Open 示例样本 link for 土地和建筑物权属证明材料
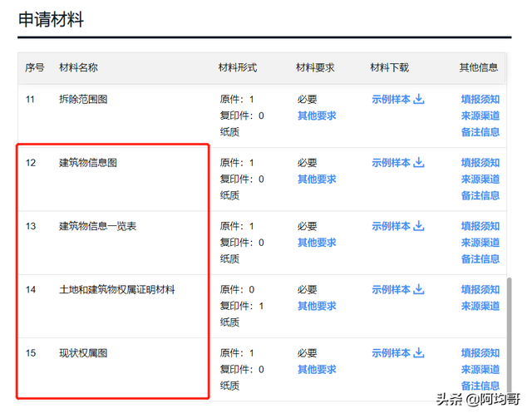Viewport: 532px width, 418px height. pyautogui.click(x=392, y=290)
